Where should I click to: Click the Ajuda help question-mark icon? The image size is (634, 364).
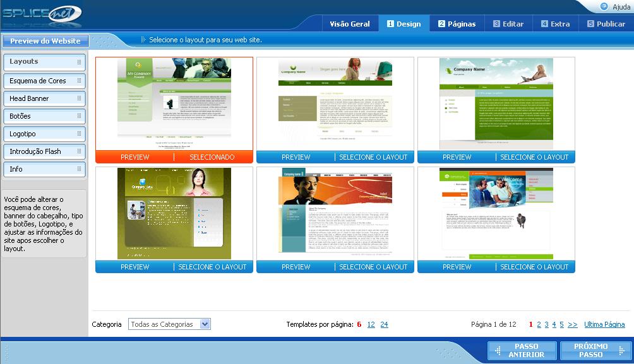click(x=604, y=6)
